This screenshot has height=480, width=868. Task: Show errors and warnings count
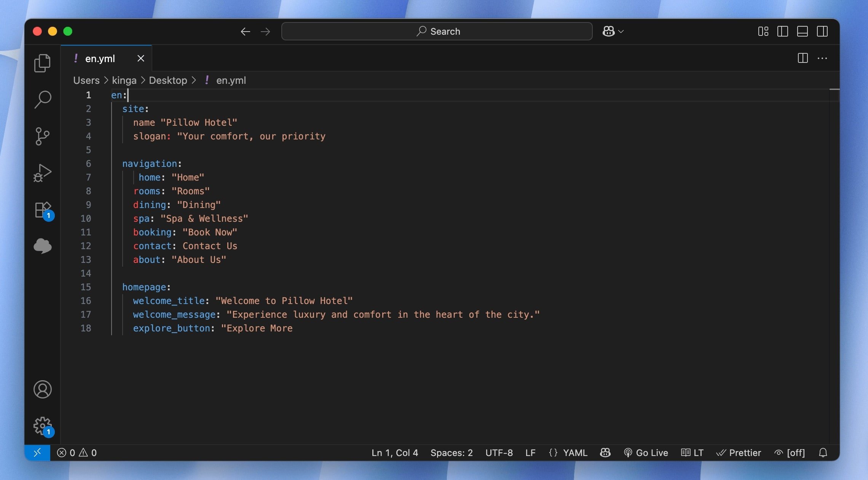(x=77, y=453)
